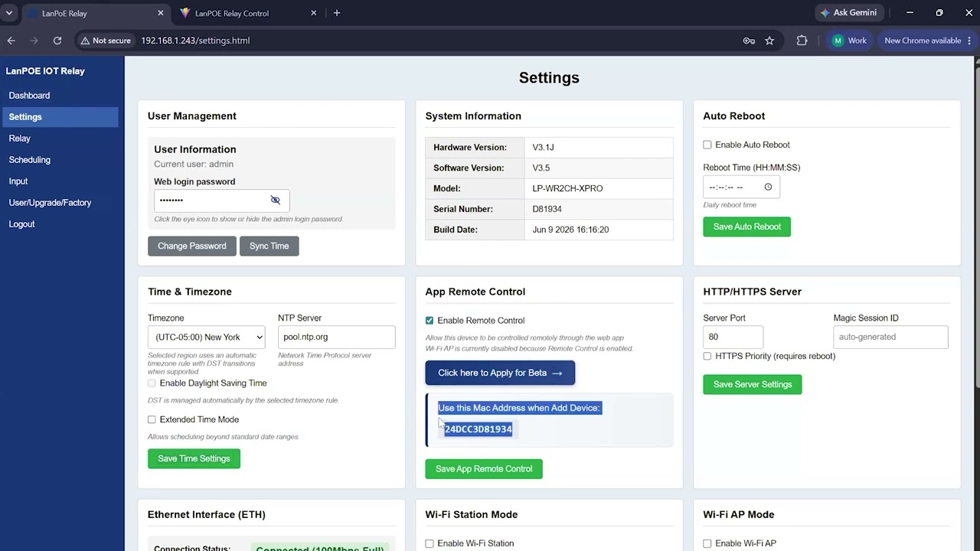The image size is (980, 551).
Task: Click Save Time Settings
Action: [194, 458]
